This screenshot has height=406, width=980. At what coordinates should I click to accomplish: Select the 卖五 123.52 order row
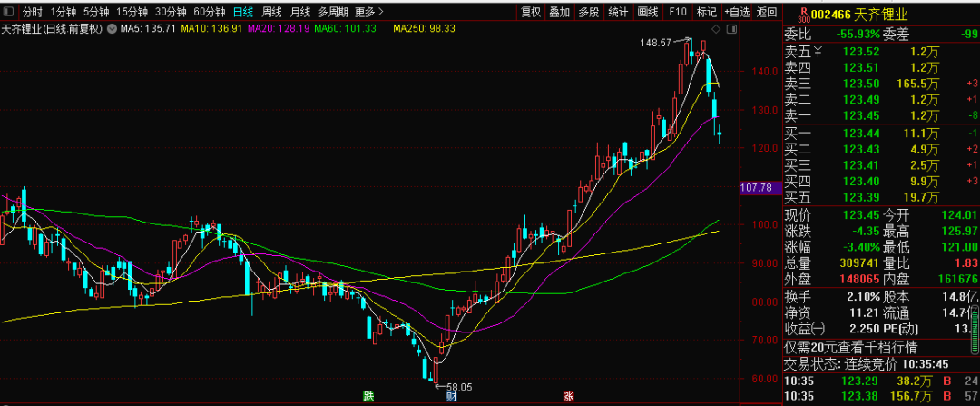tap(881, 53)
